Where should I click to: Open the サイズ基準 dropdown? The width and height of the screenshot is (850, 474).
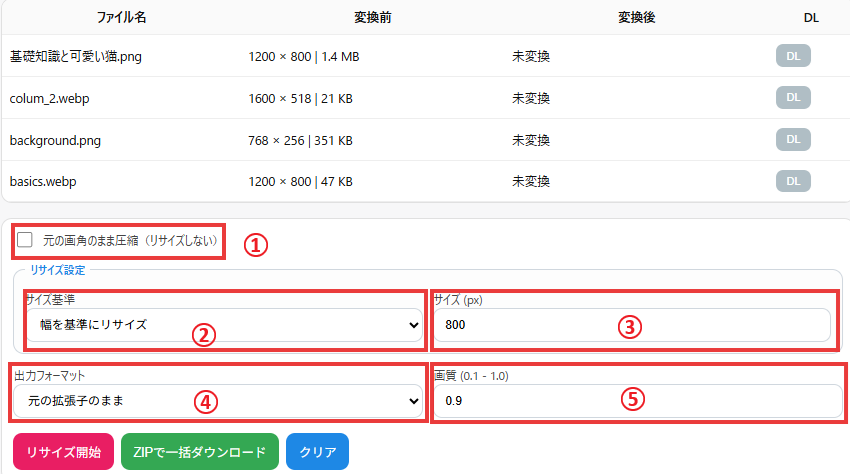tap(223, 325)
